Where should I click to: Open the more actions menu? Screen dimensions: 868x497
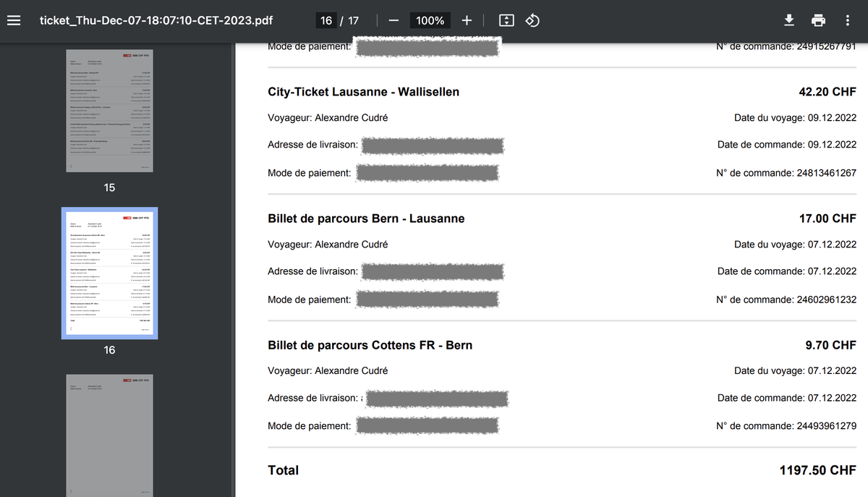(847, 20)
